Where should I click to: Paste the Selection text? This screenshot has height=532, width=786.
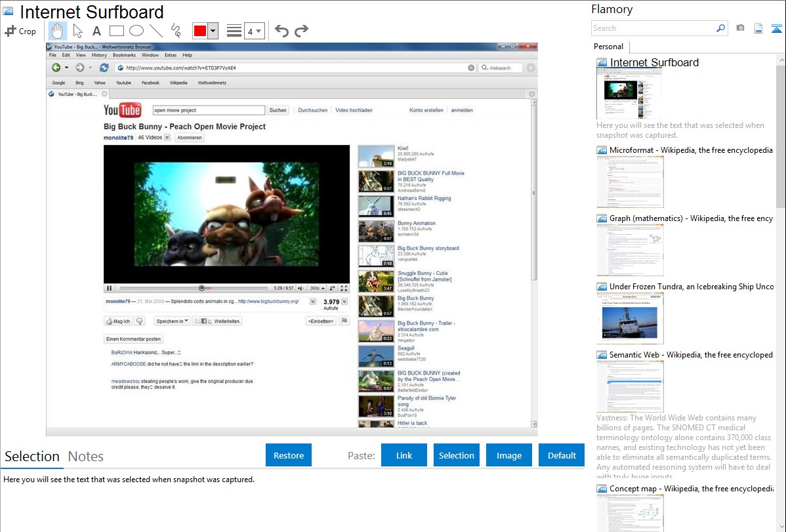tap(456, 455)
